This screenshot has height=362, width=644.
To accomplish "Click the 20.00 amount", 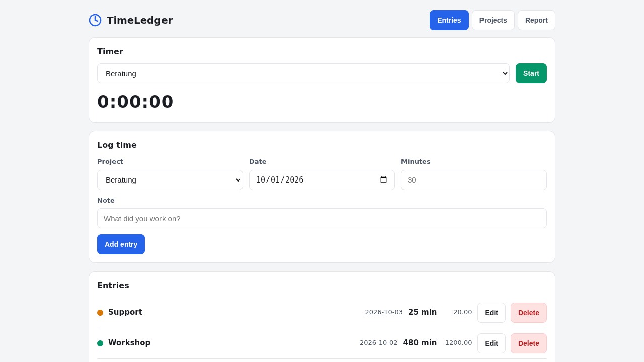I will click(463, 312).
